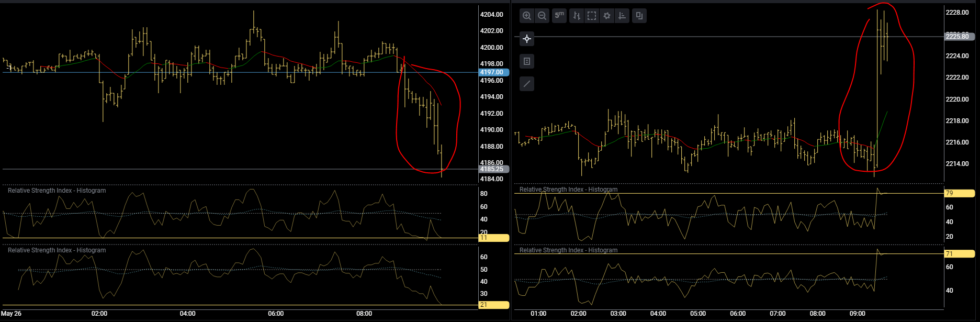Click the gray 4185.25 price label
The height and width of the screenshot is (322, 980).
tap(494, 169)
